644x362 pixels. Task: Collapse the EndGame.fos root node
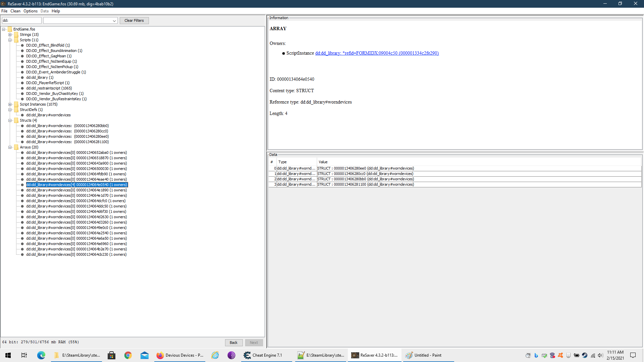[x=4, y=29]
